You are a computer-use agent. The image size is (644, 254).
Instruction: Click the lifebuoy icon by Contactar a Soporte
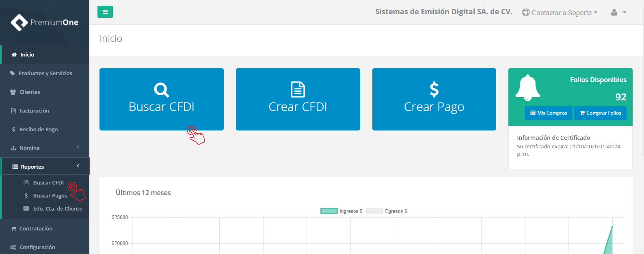[526, 13]
